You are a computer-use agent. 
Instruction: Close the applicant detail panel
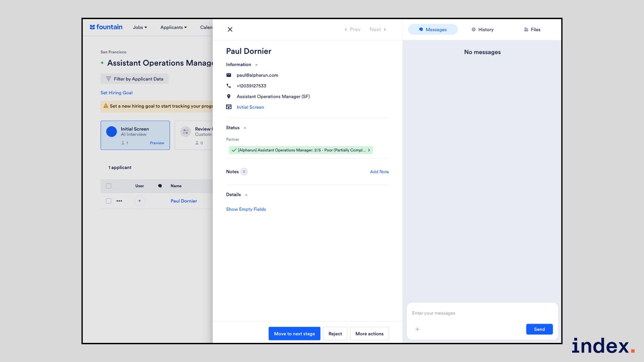(230, 29)
